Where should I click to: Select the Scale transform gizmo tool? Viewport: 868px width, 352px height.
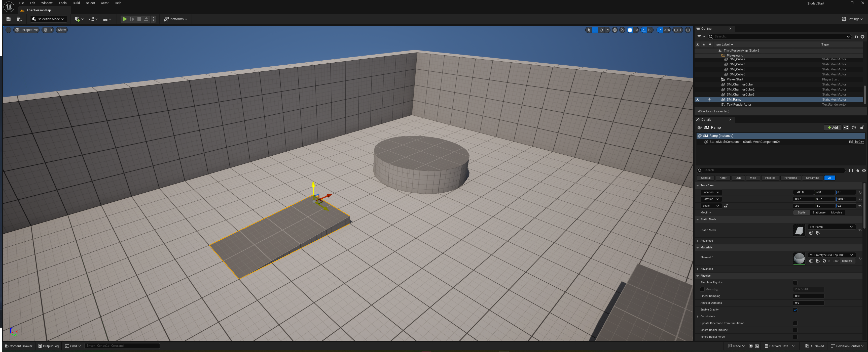pyautogui.click(x=607, y=30)
